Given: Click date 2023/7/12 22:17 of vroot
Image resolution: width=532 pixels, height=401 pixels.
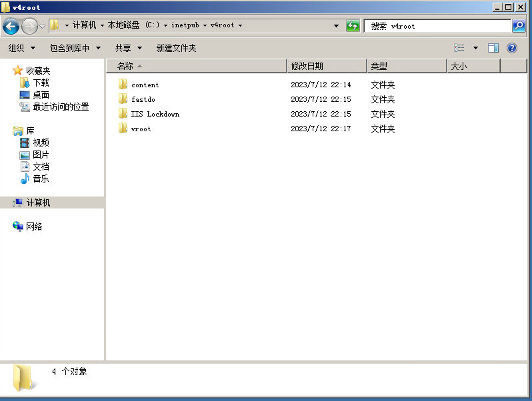Looking at the screenshot, I should click(321, 129).
